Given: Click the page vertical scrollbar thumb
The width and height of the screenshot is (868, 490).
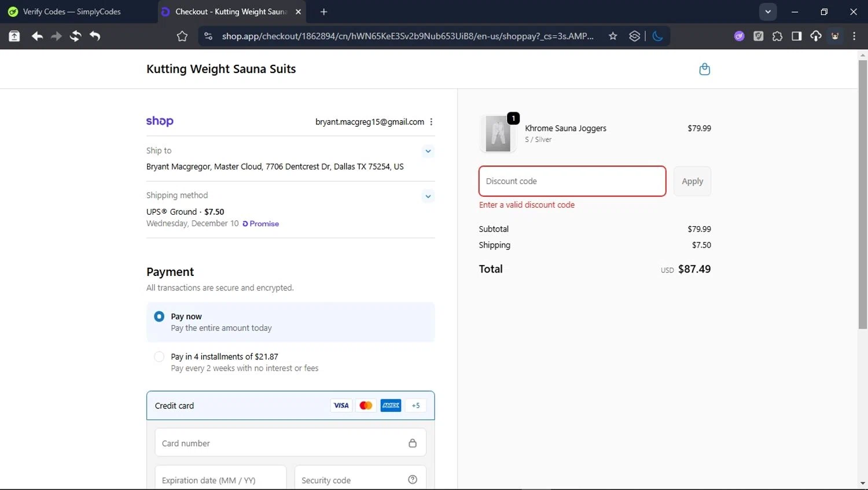Looking at the screenshot, I should click(862, 194).
